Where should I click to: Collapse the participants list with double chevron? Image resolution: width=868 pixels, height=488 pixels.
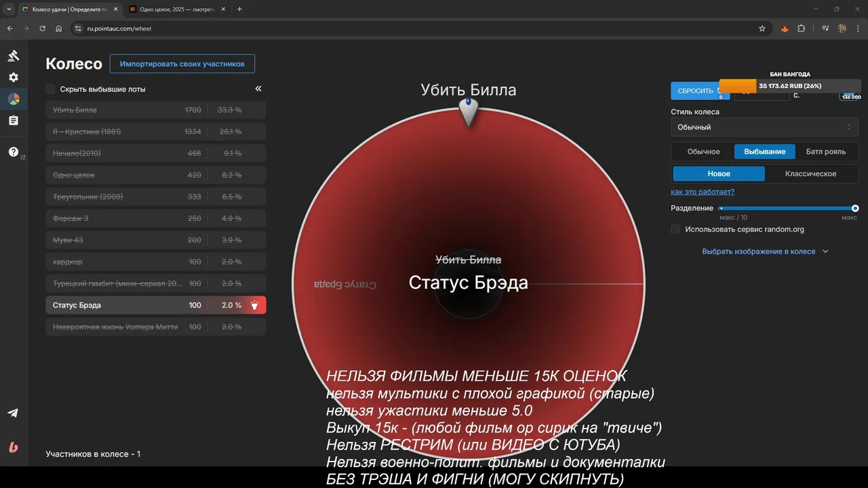(x=258, y=89)
